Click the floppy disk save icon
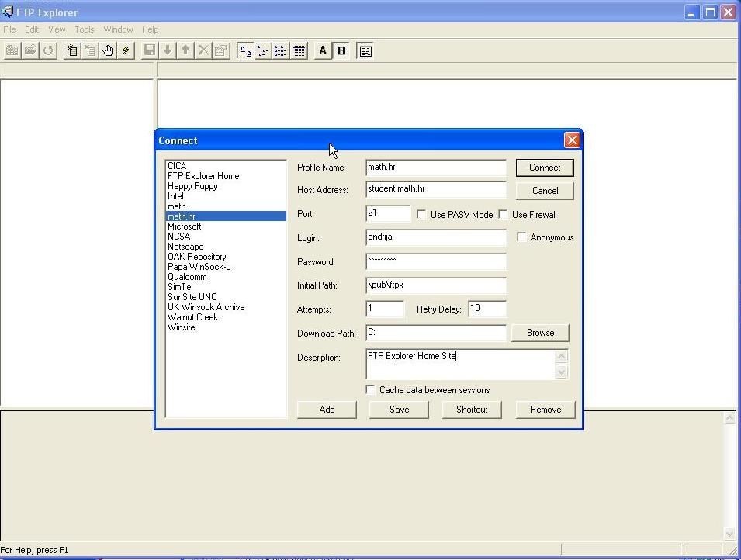 tap(150, 50)
